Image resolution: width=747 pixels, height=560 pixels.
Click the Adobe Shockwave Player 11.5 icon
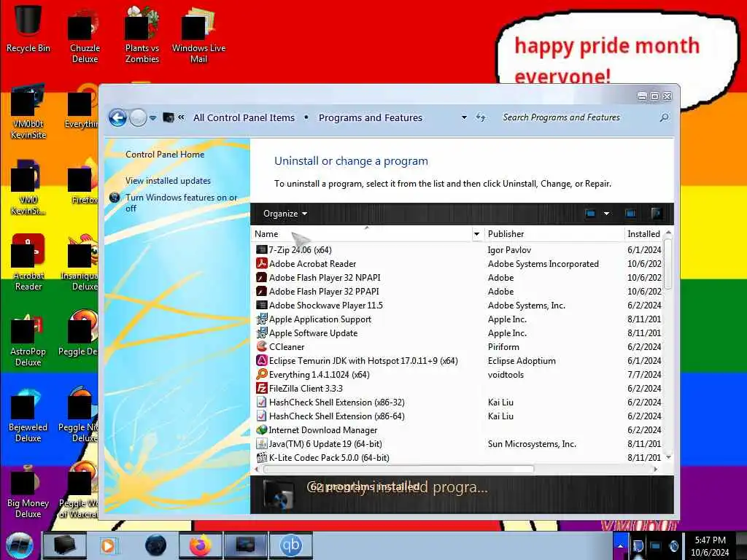pos(262,305)
